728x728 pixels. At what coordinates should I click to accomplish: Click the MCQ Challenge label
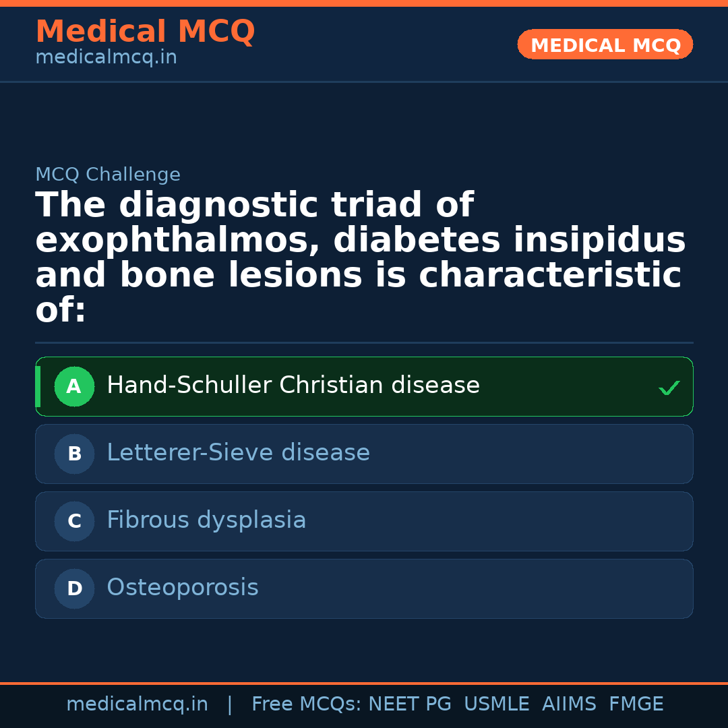(x=108, y=175)
